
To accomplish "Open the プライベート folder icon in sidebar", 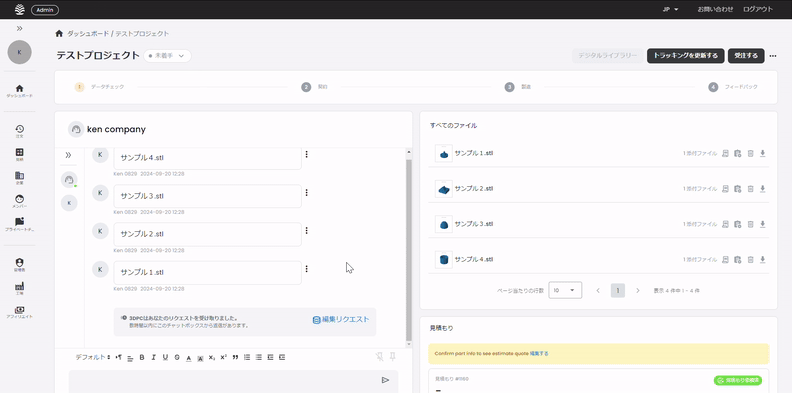I will click(19, 221).
